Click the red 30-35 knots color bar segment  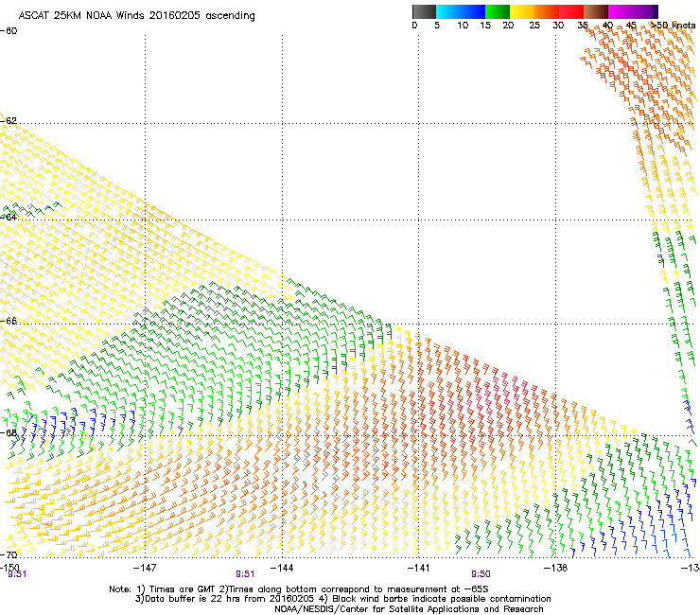(x=571, y=11)
